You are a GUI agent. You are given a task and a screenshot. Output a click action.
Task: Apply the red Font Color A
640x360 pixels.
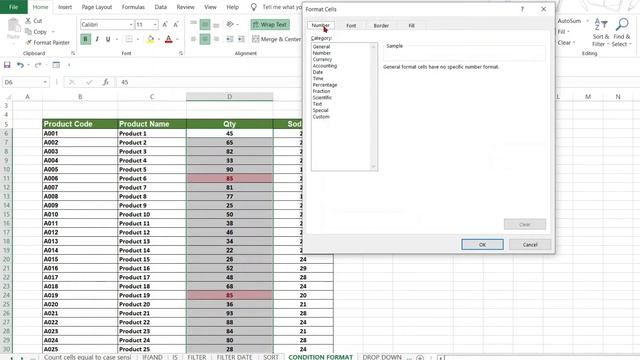(x=169, y=39)
